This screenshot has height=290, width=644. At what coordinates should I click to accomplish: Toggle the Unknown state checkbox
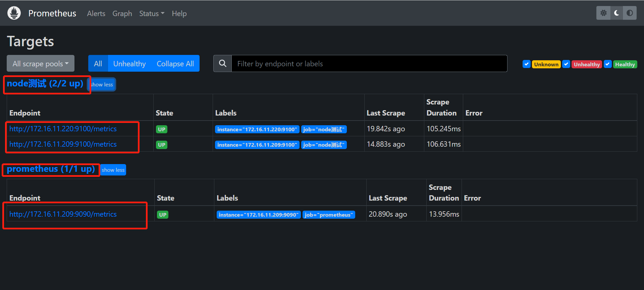[x=527, y=64]
